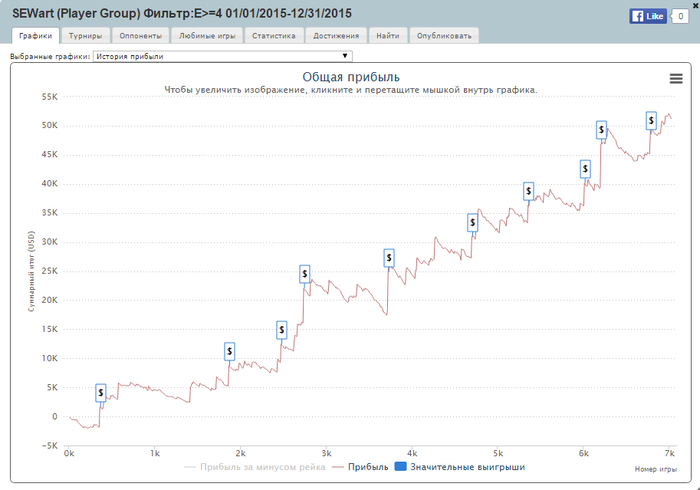
Task: Click the 0k x-axis label
Action: point(69,453)
